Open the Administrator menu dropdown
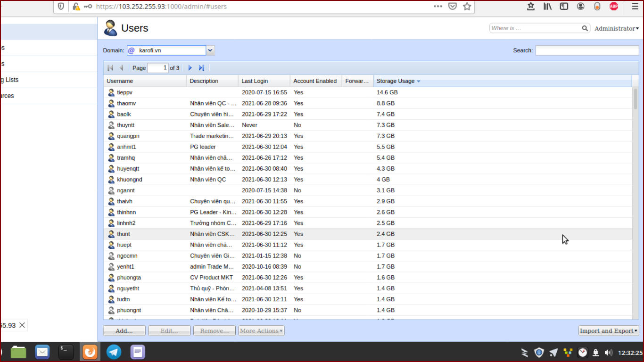Viewport: 644px width, 362px height. pyautogui.click(x=617, y=28)
